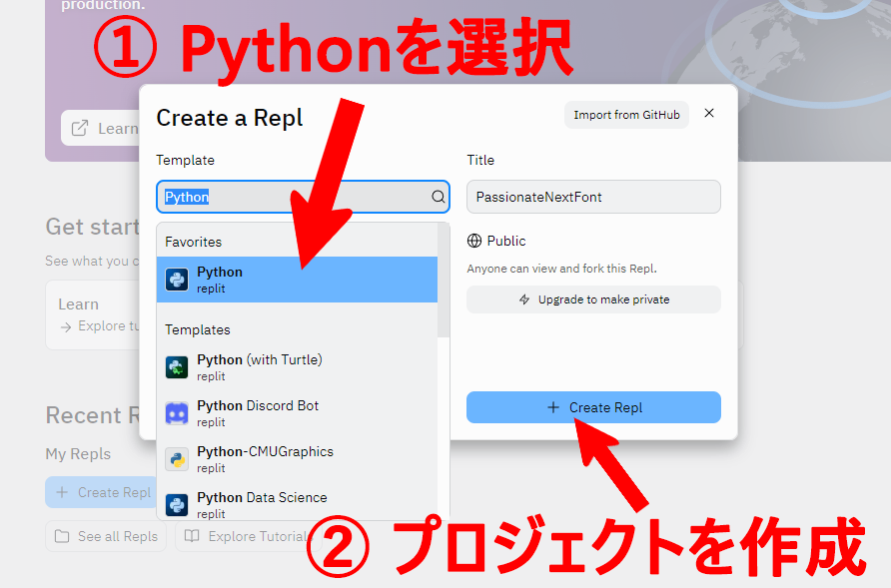
Task: Click the folder icon beside See all Repls
Action: click(x=62, y=536)
